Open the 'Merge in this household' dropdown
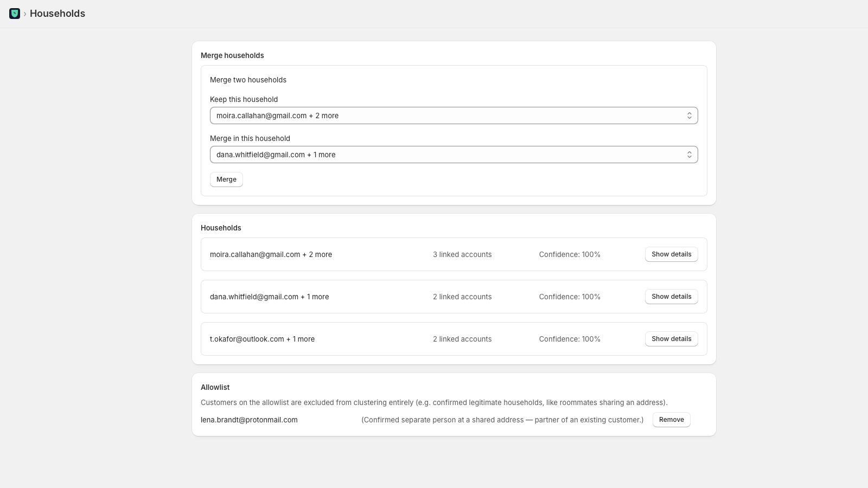868x488 pixels. pos(454,155)
